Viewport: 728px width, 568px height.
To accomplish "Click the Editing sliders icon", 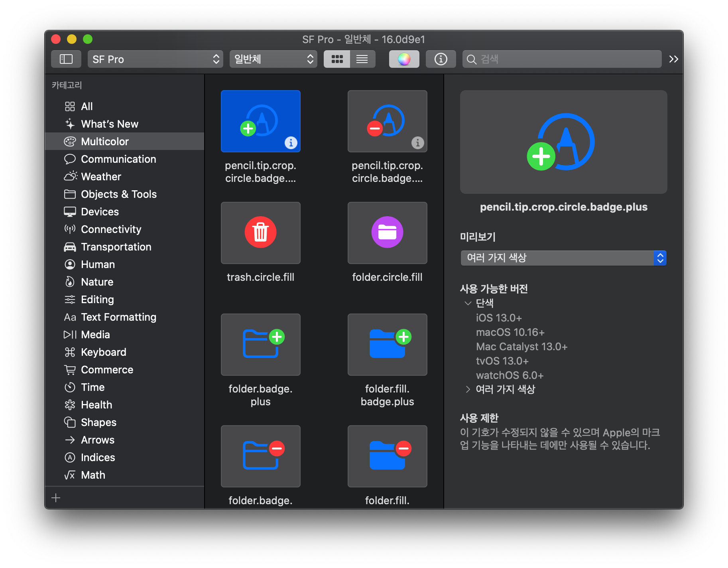I will (x=70, y=300).
